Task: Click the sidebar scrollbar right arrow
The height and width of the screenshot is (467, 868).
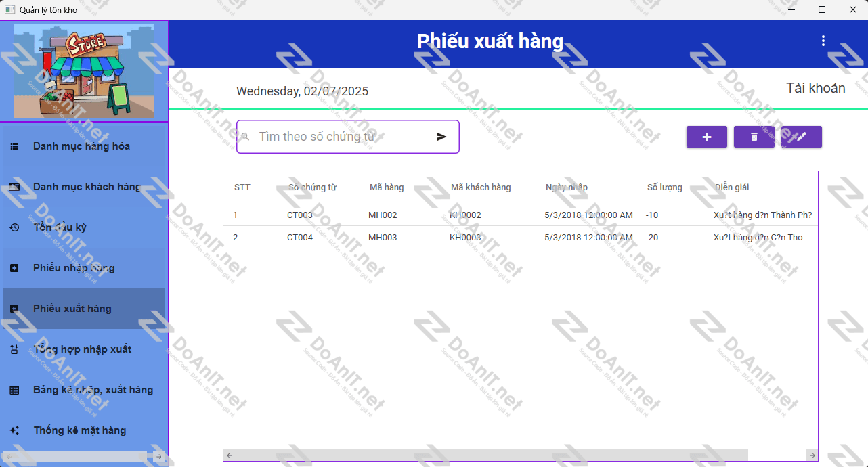Action: (x=158, y=456)
